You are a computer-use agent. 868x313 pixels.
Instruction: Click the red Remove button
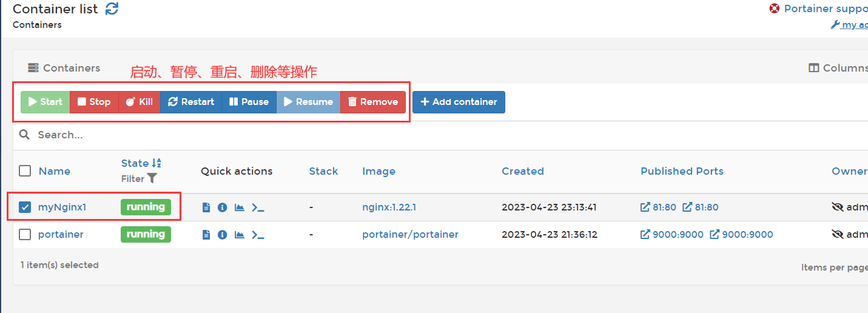click(x=373, y=102)
